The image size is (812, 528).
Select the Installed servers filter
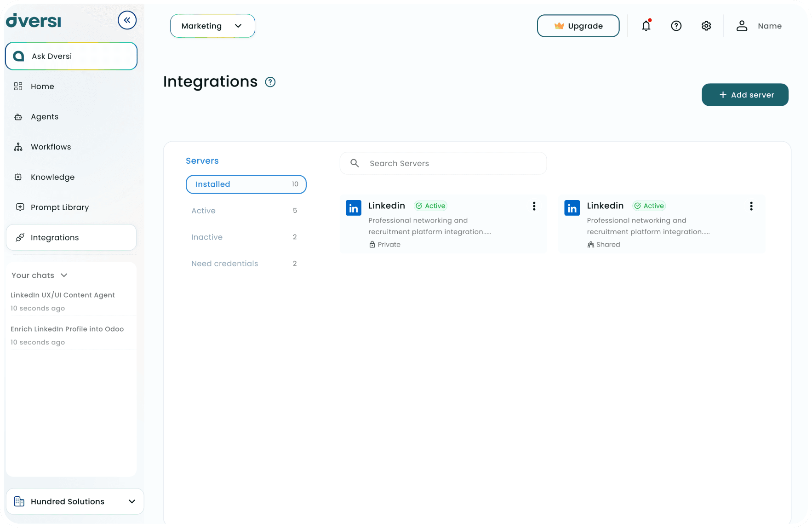[246, 184]
